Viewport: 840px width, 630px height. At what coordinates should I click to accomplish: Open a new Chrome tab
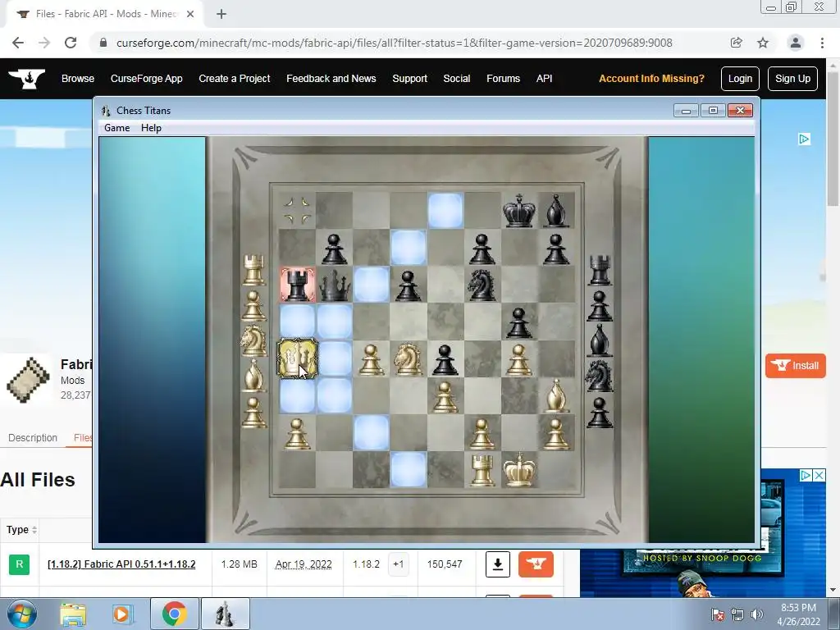coord(221,14)
